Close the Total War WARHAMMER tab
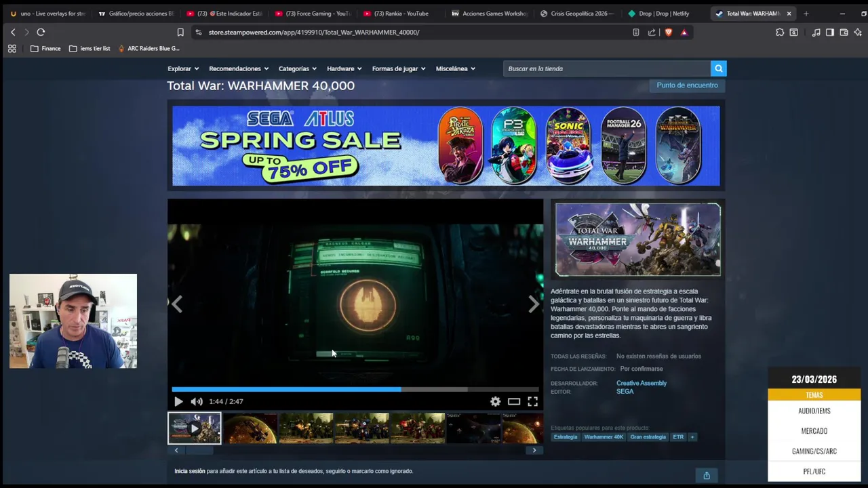Viewport: 868px width, 488px height. click(x=789, y=14)
